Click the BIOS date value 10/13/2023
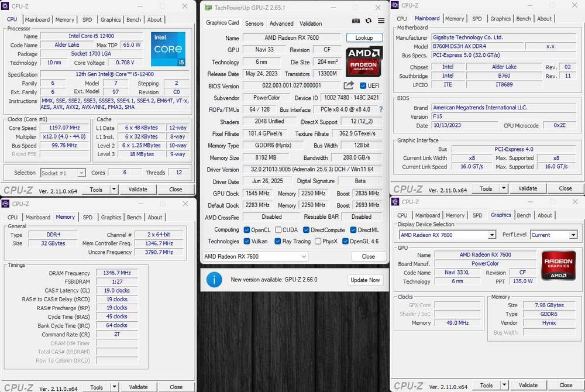Viewport: 585px width, 392px height. (x=464, y=125)
